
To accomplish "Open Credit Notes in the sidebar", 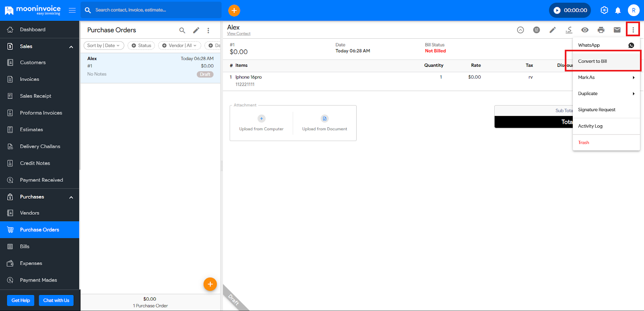I will (39, 163).
